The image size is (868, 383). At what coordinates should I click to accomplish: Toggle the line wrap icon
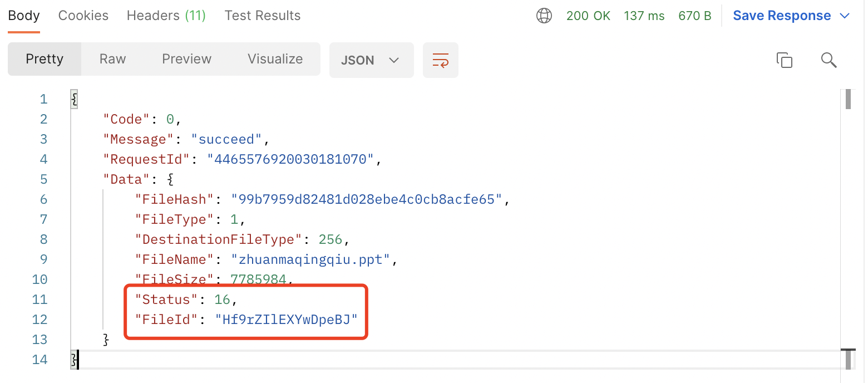coord(440,60)
